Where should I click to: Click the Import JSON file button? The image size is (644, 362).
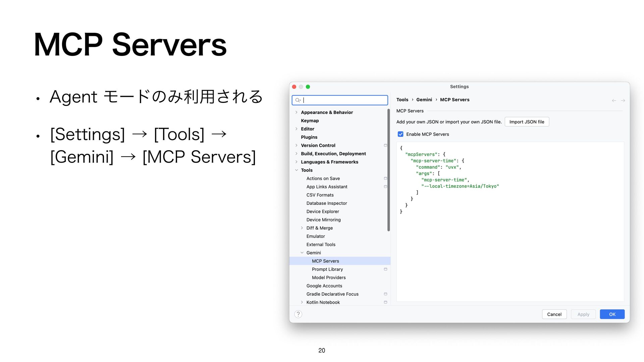coord(527,122)
